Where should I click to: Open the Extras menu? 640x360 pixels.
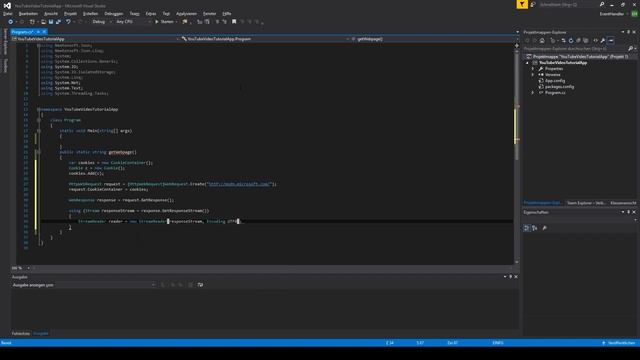tap(151, 13)
